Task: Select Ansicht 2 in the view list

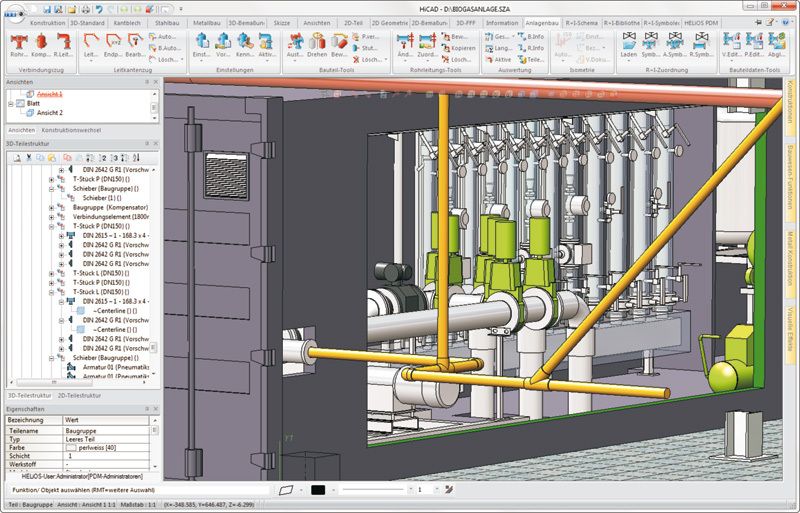Action: (43, 113)
